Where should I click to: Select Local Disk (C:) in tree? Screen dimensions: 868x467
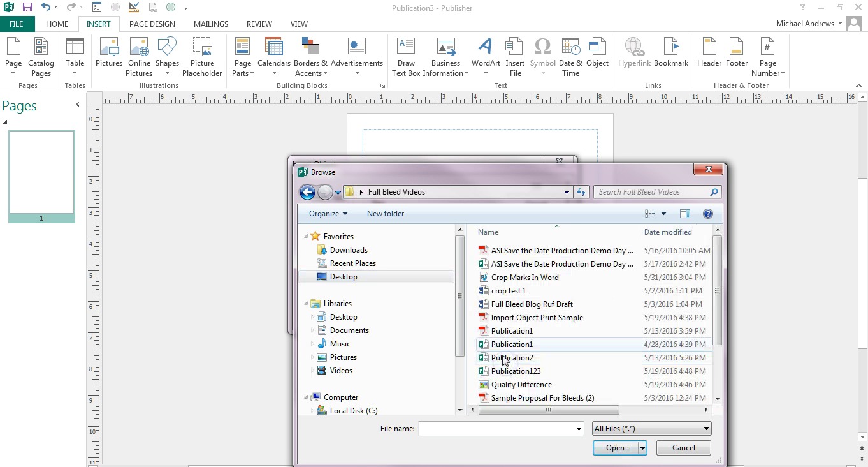tap(354, 411)
